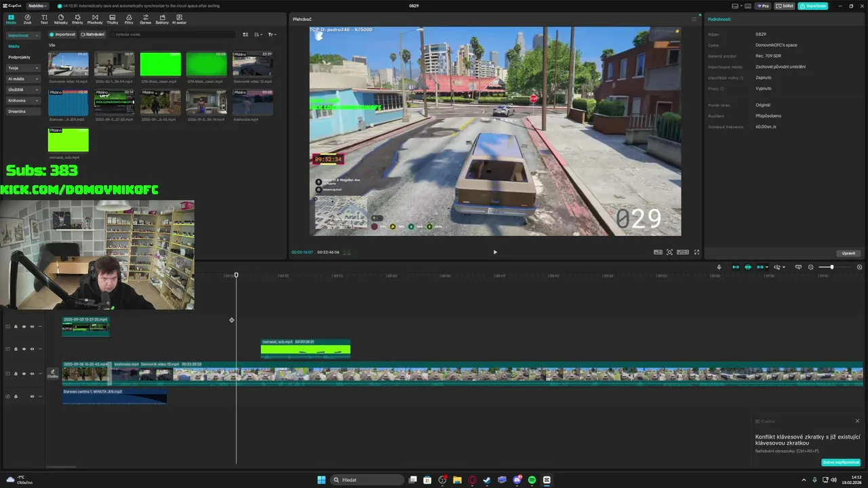The image size is (868, 488).
Task: Open the Nabídka menu dropdown
Action: 37,5
